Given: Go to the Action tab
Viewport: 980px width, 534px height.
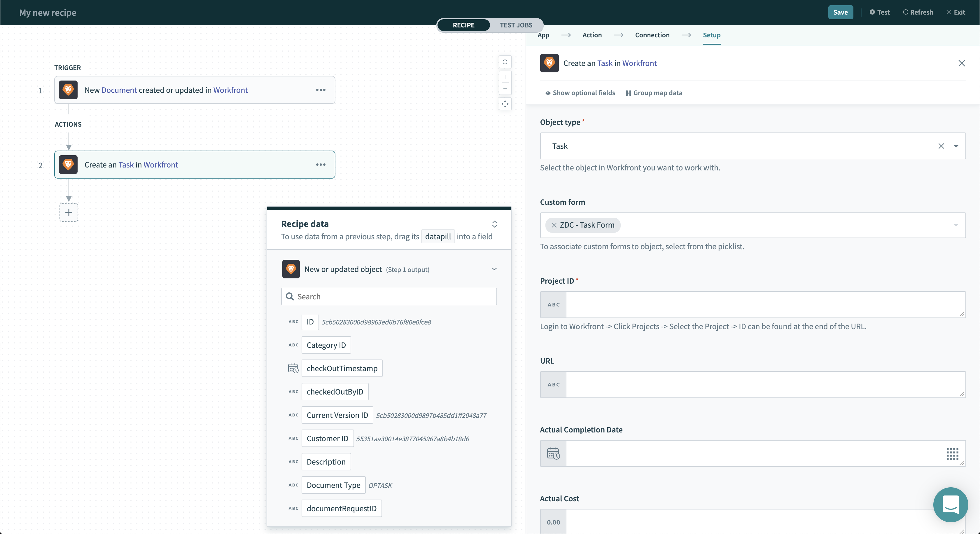Looking at the screenshot, I should (592, 35).
